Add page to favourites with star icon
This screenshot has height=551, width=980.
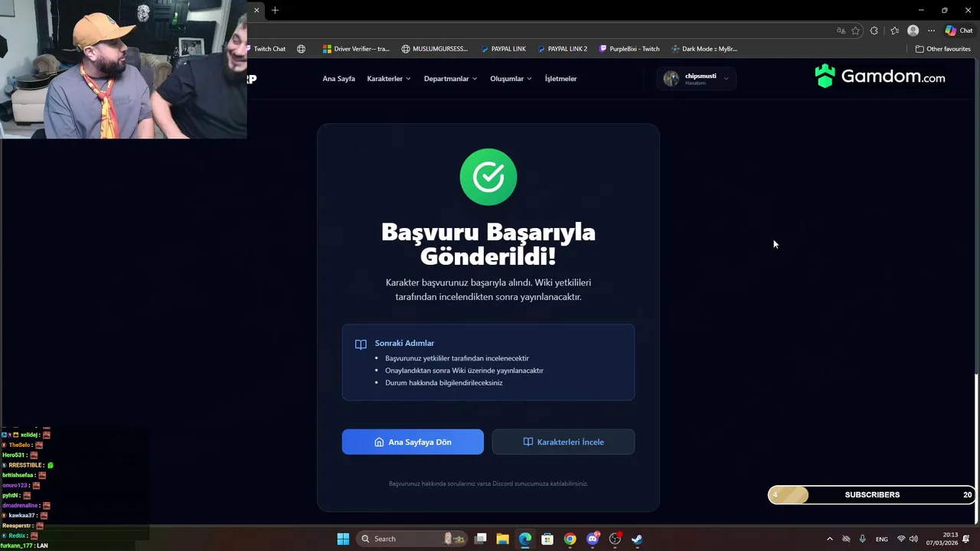coord(855,31)
